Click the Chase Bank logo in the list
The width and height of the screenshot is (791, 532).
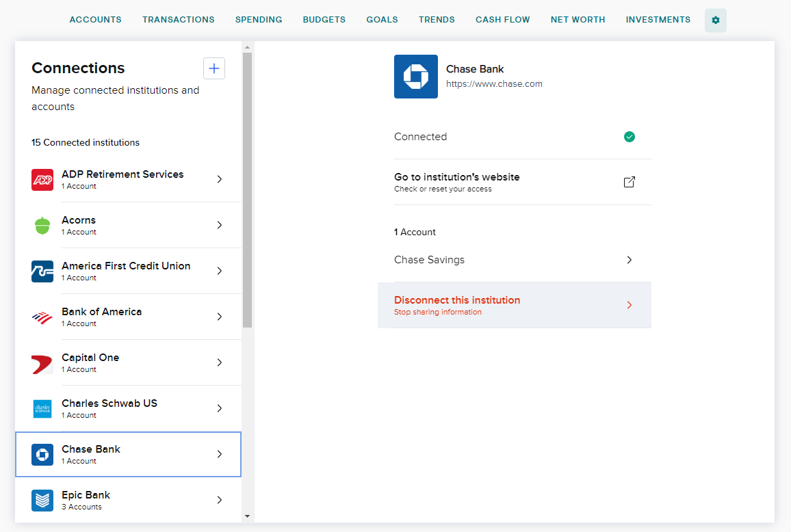coord(42,455)
